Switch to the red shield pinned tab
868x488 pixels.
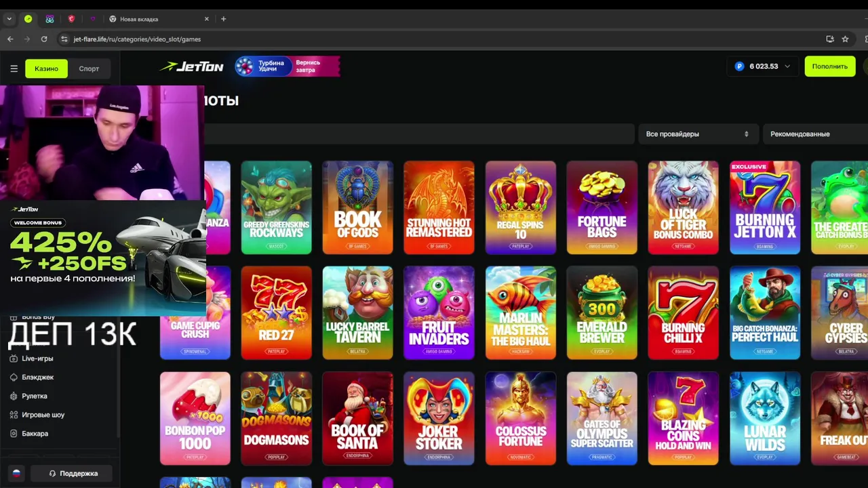[x=71, y=19]
